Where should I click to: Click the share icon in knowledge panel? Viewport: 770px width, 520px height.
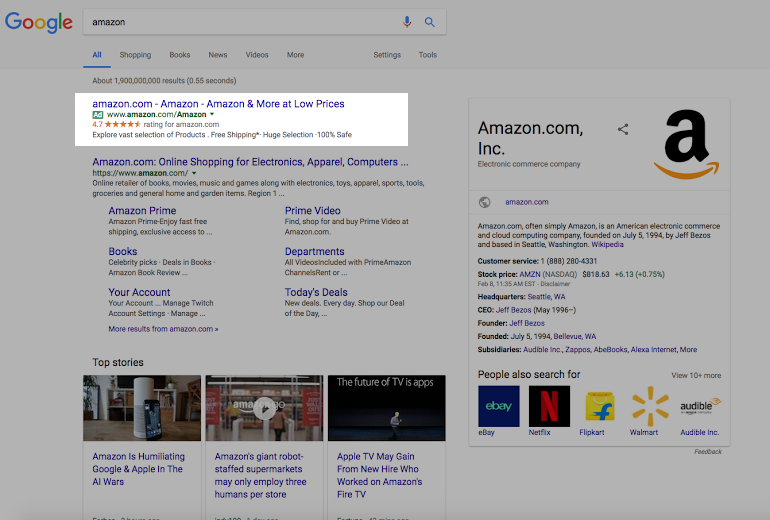[x=623, y=129]
